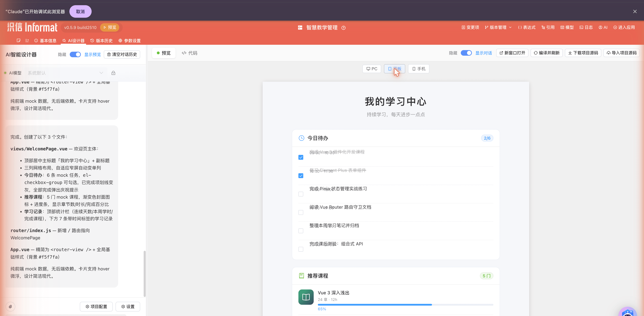Screen dimensions: 644x316
Task: Click the 5 门 badge in 推荐课程
Action: tap(486, 276)
